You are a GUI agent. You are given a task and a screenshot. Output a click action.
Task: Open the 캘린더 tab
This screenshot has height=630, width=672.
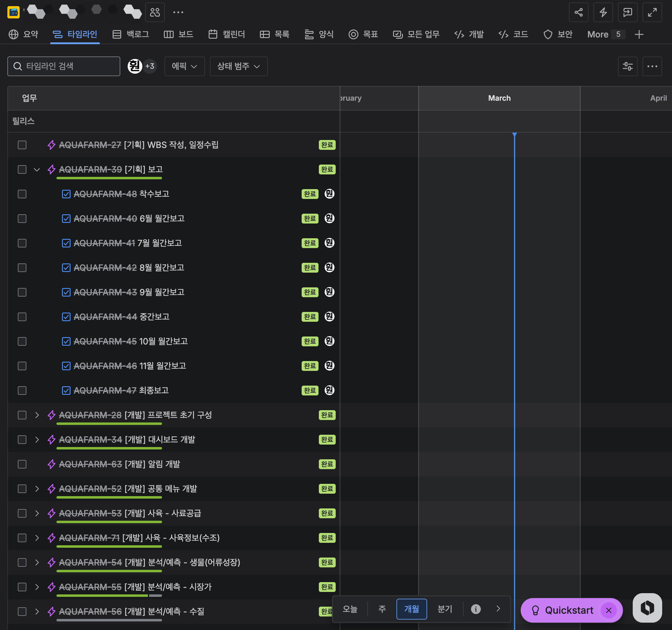pyautogui.click(x=227, y=34)
